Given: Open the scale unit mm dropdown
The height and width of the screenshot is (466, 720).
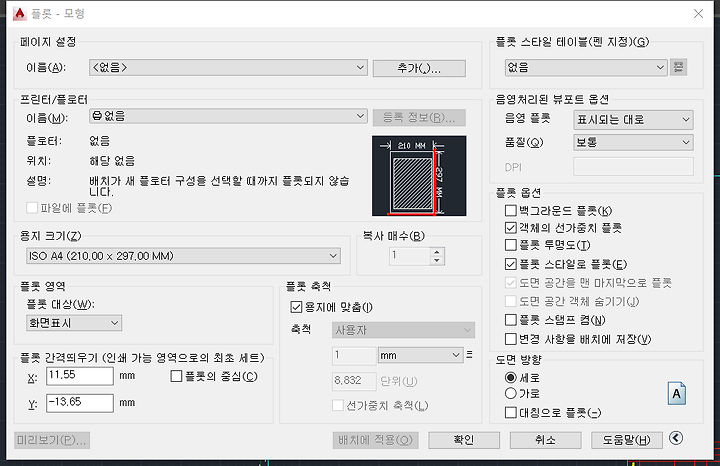Looking at the screenshot, I should 420,355.
